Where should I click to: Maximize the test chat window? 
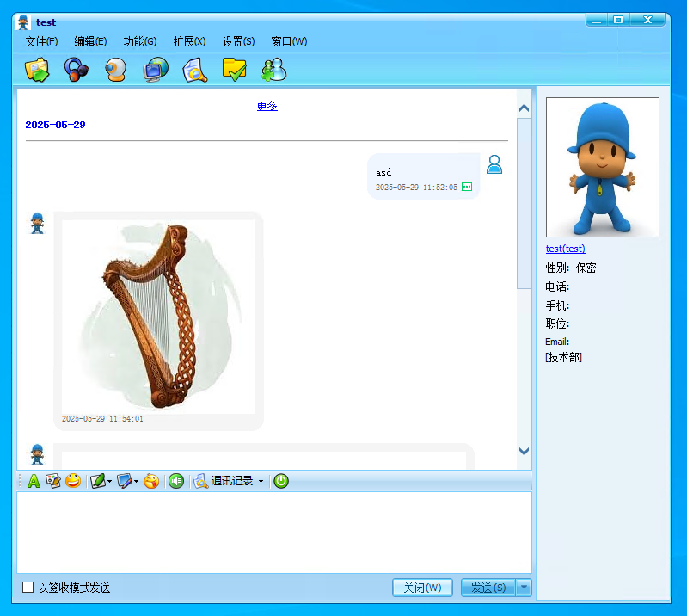tap(618, 20)
